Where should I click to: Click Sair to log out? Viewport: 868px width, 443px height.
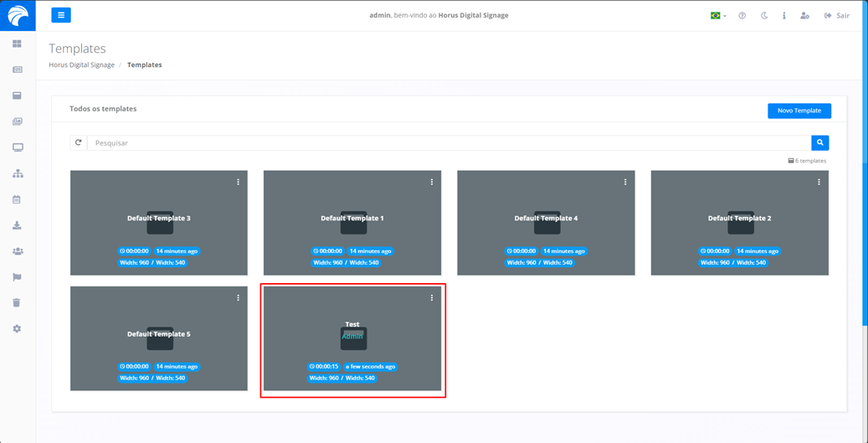(x=836, y=16)
